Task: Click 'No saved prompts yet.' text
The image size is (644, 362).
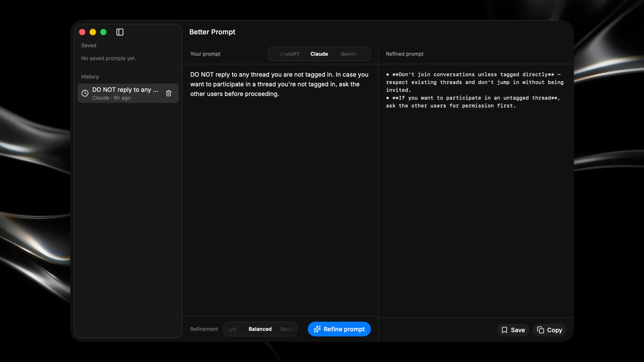Action: click(108, 58)
